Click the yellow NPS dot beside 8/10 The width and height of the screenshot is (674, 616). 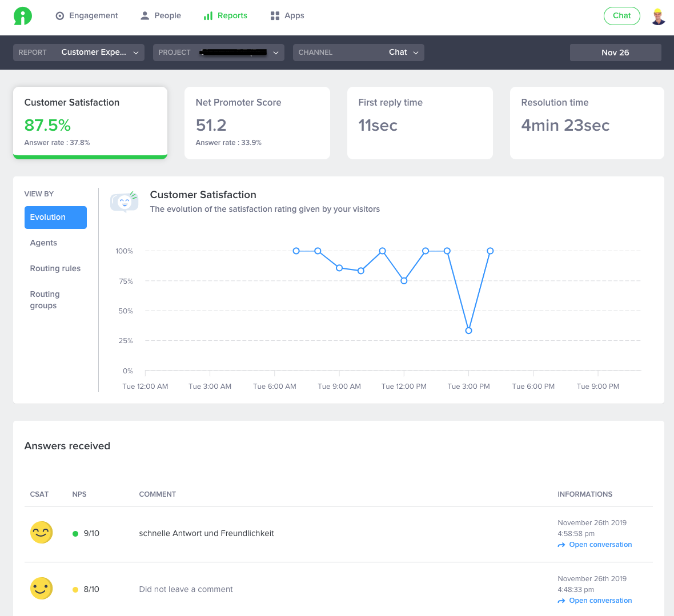(75, 590)
